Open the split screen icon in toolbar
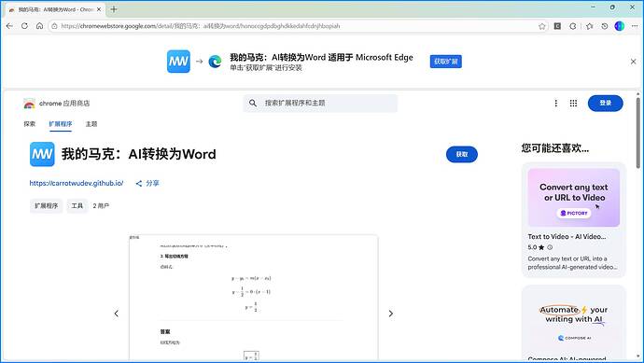Viewport: 644px width, 363px height. pos(557,26)
